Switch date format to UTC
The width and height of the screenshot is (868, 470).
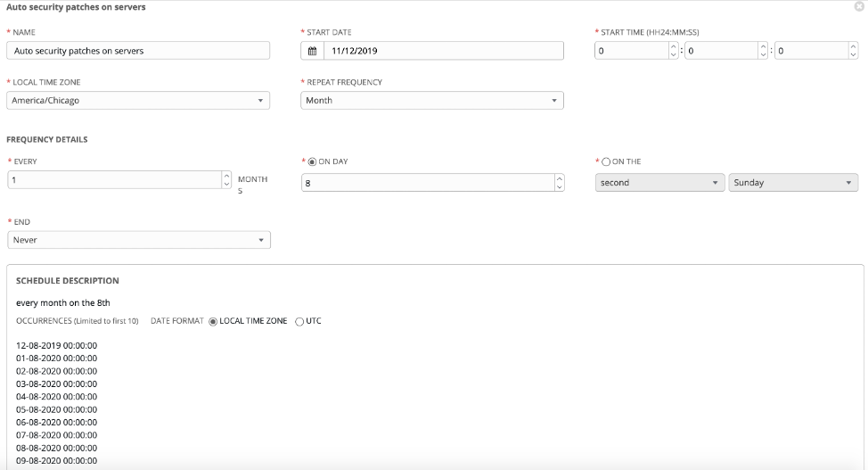(x=299, y=321)
